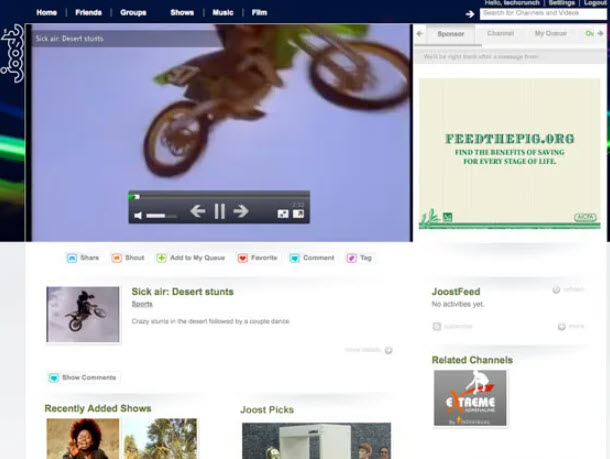This screenshot has height=459, width=610.
Task: Mute the video with the speaker icon
Action: (x=138, y=215)
